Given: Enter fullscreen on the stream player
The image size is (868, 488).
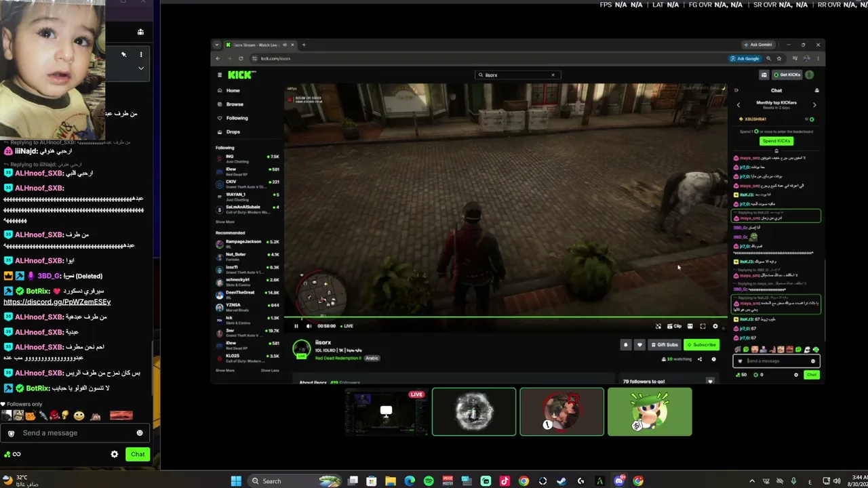Looking at the screenshot, I should pos(703,326).
